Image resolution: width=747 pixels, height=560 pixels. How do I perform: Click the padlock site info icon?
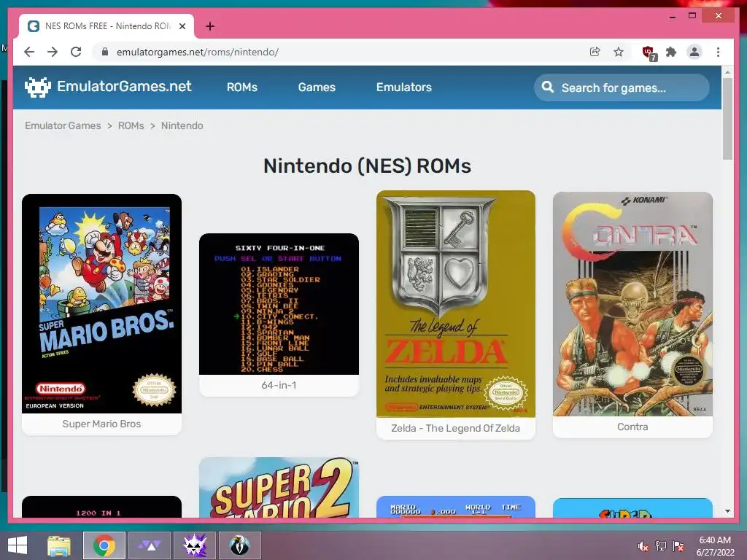coord(105,52)
